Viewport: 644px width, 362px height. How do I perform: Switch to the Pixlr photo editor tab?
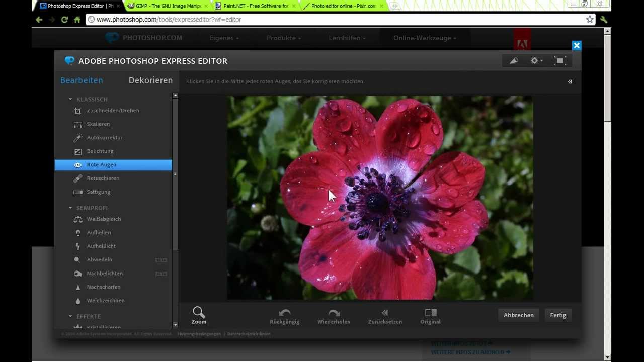point(343,6)
